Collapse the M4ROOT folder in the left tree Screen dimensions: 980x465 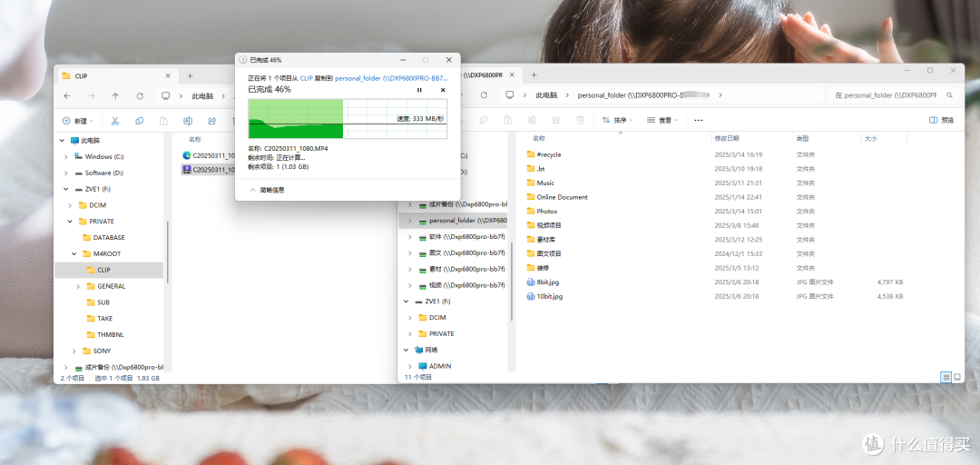click(73, 254)
